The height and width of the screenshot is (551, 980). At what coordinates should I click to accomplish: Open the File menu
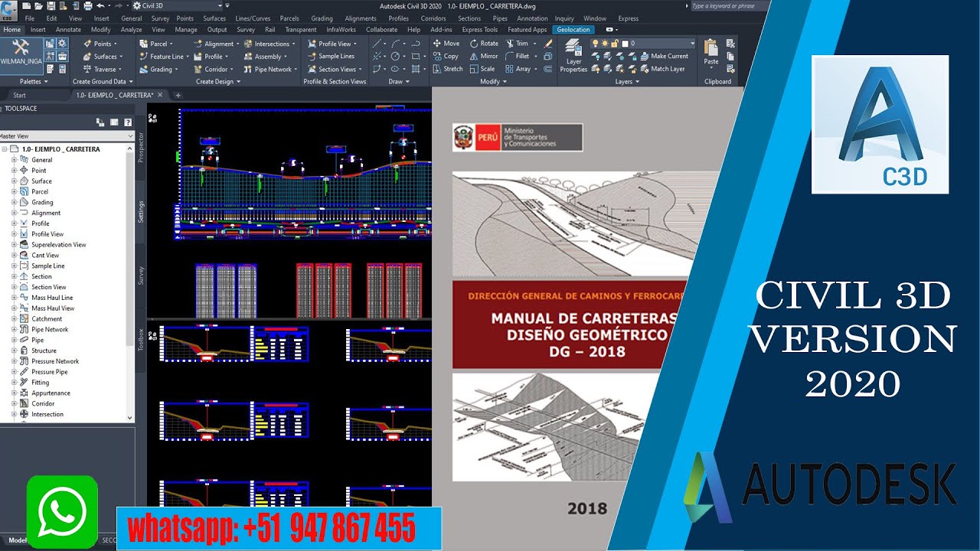(29, 18)
